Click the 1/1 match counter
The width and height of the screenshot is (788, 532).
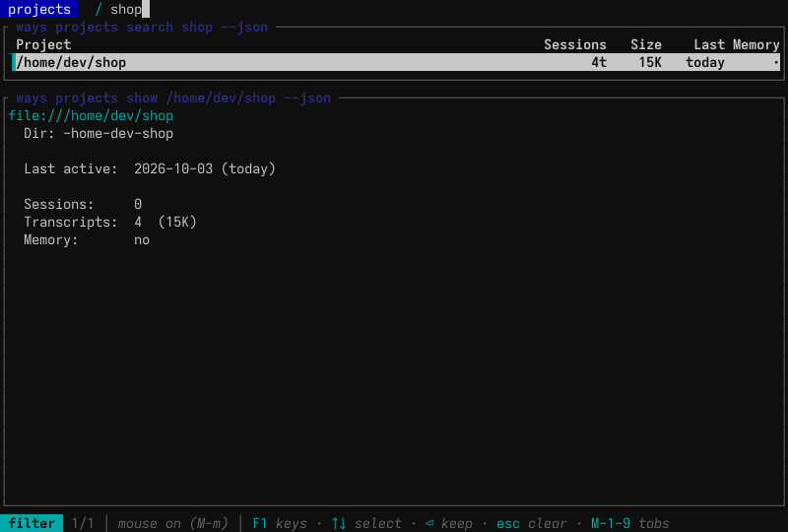(x=83, y=523)
